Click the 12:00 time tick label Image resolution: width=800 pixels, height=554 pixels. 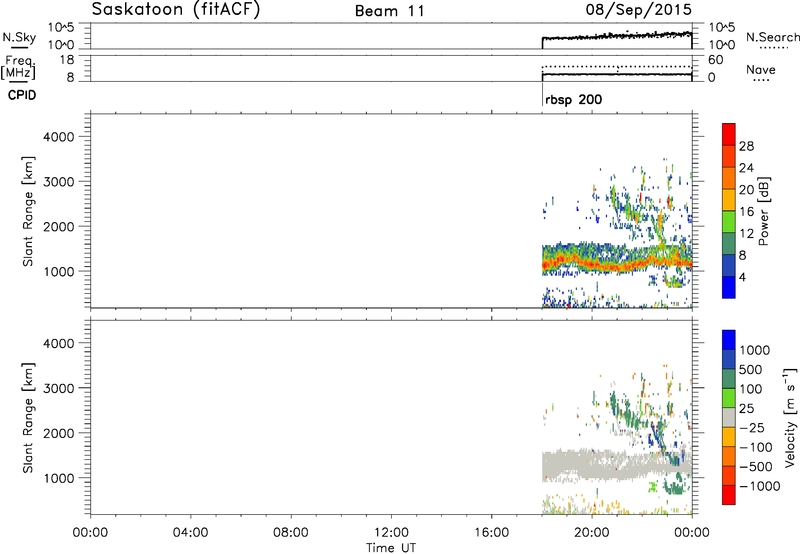point(391,533)
